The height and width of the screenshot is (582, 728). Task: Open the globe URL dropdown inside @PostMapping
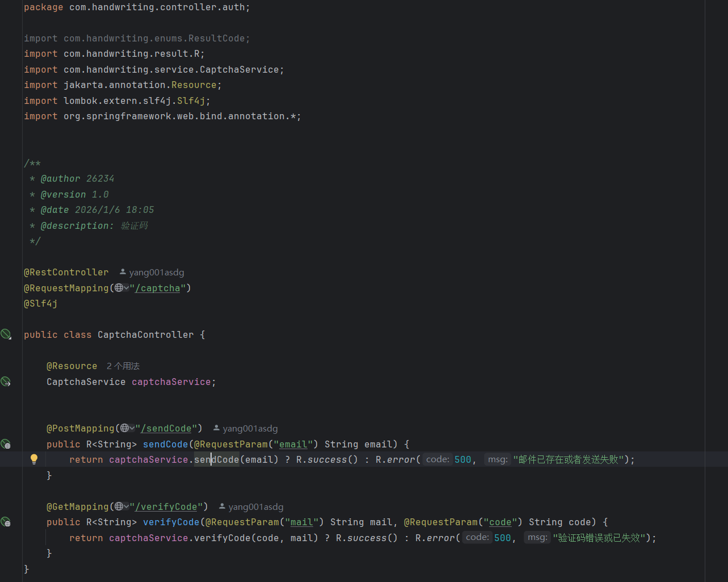[x=127, y=428]
